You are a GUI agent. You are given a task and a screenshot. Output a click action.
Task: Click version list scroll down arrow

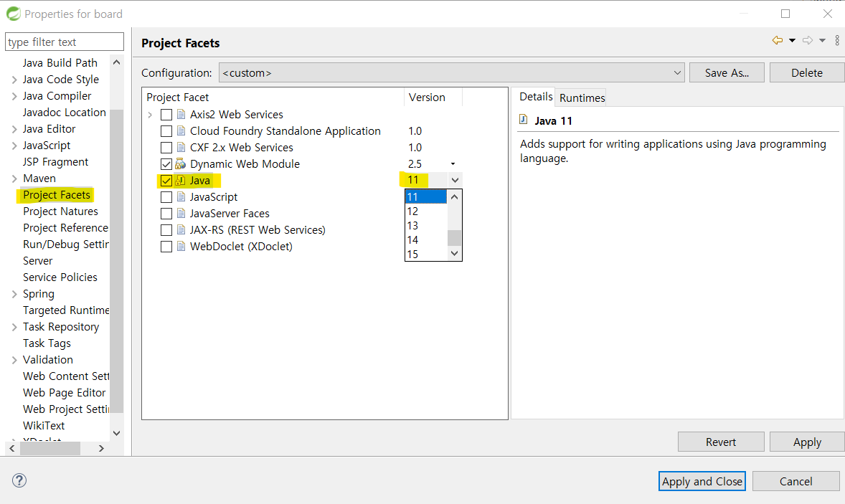454,254
